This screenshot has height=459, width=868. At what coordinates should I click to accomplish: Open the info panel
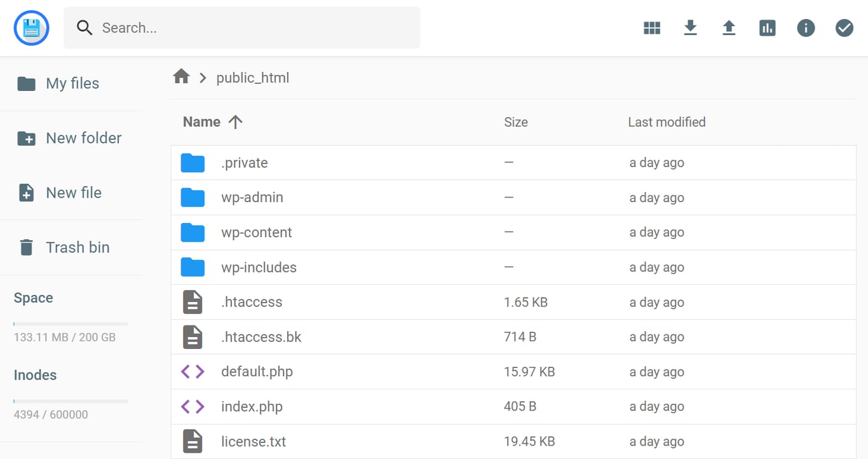pyautogui.click(x=806, y=28)
